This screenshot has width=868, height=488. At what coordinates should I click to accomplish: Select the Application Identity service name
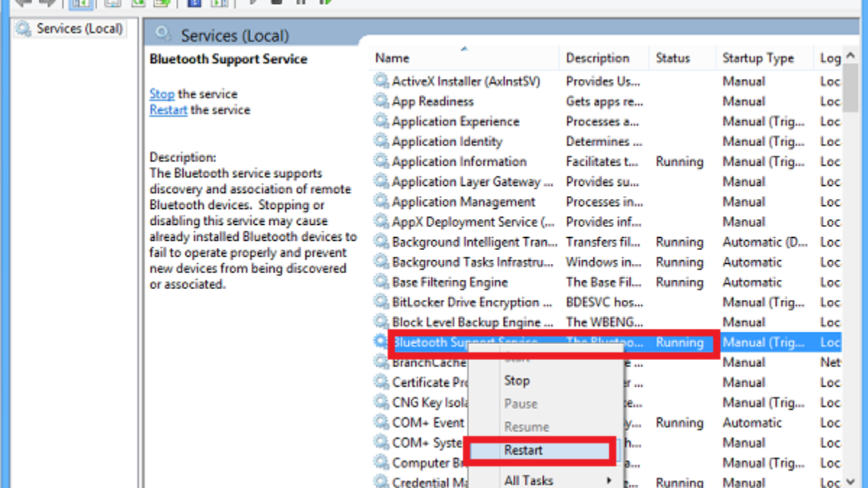point(447,142)
